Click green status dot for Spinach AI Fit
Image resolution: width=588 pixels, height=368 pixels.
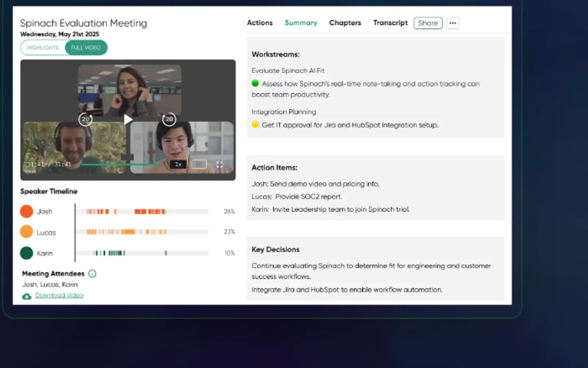coord(255,84)
